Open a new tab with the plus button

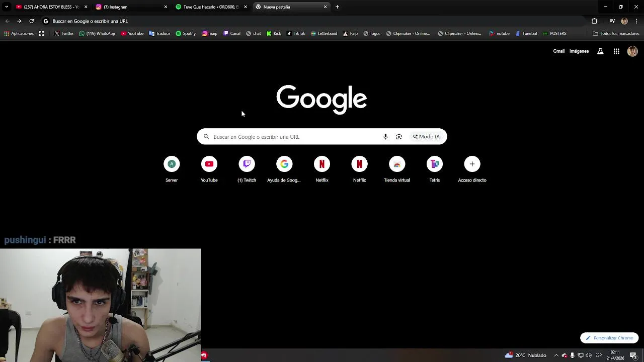tap(337, 7)
